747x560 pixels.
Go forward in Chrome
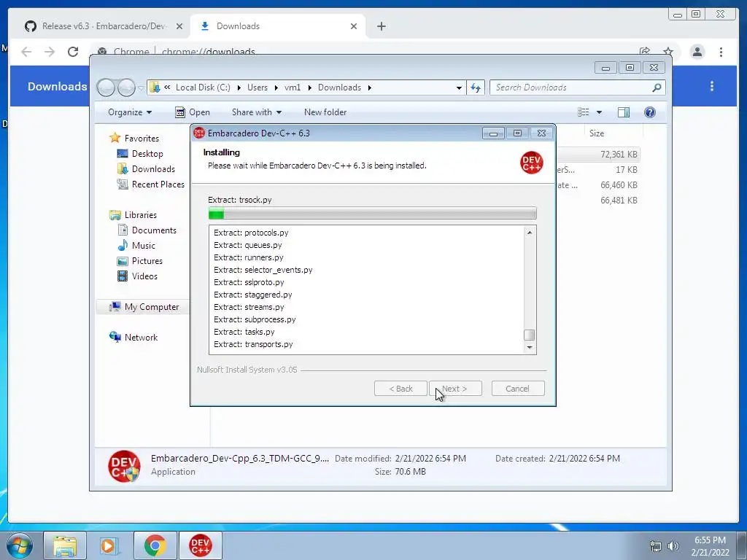50,52
